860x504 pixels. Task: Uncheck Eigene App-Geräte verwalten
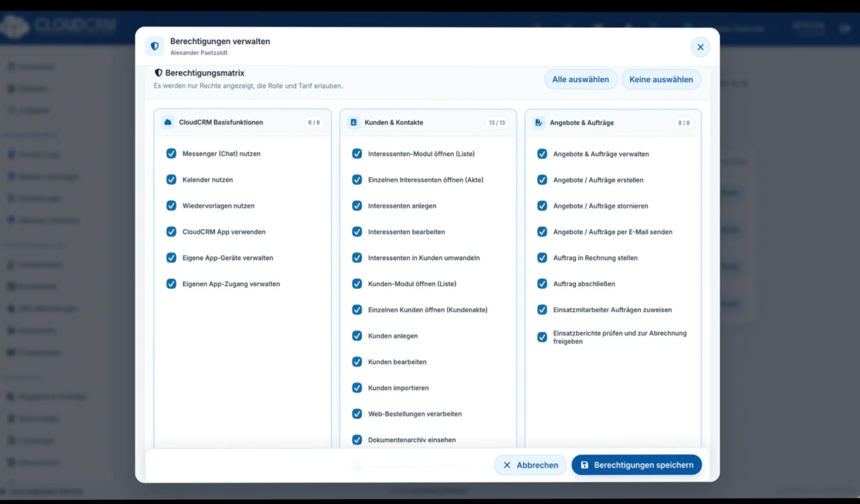click(x=171, y=258)
